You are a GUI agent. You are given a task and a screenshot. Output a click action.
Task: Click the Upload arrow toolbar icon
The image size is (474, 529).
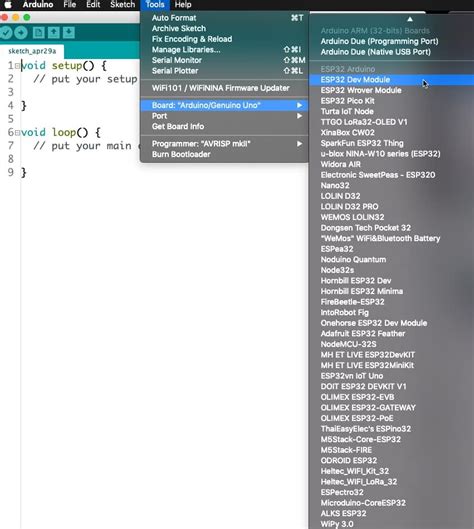pyautogui.click(x=21, y=33)
